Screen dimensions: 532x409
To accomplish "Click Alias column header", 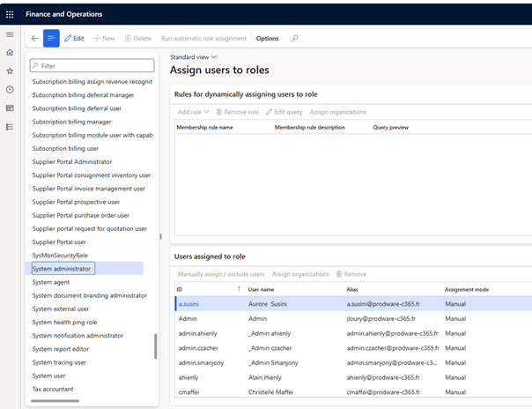I will (x=351, y=289).
